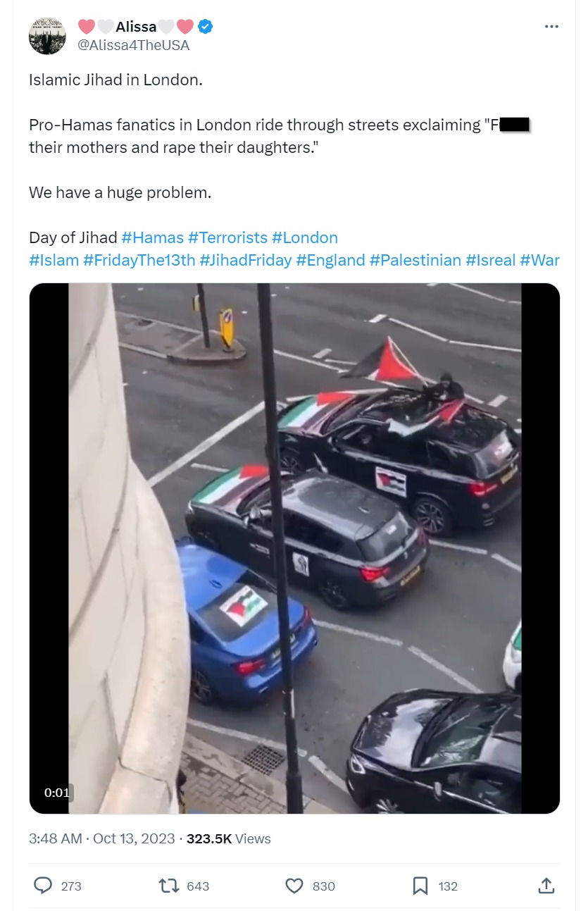Open the share upload icon
This screenshot has height=911, width=588.
pyautogui.click(x=546, y=886)
